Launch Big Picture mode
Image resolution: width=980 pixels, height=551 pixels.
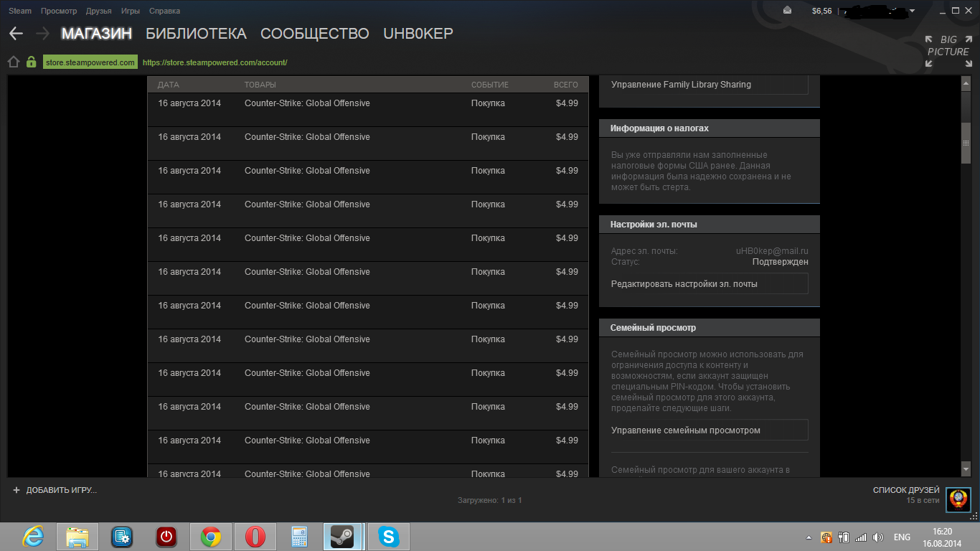948,51
